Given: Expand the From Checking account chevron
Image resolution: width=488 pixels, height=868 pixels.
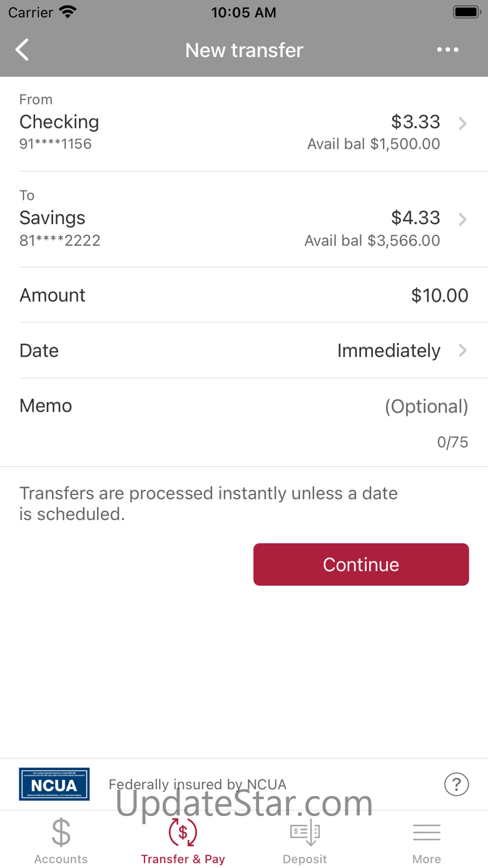Looking at the screenshot, I should (x=462, y=123).
